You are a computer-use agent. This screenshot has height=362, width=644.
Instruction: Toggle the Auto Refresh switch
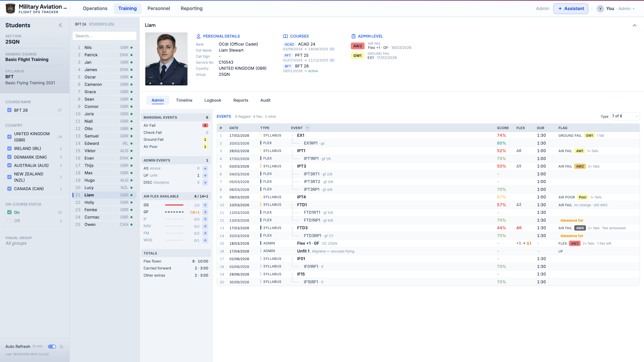(52, 347)
